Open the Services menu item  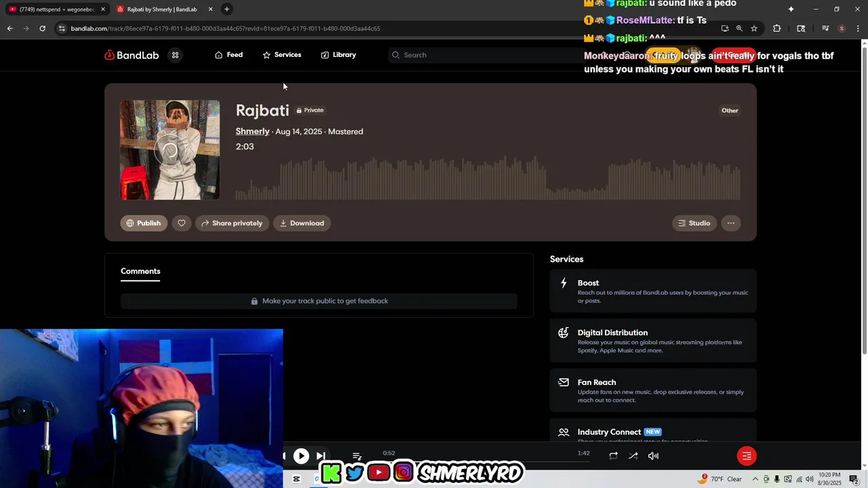281,55
